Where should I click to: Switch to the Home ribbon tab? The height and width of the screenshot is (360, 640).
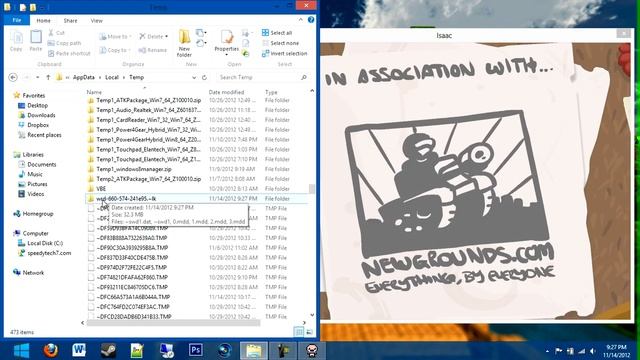coord(43,20)
